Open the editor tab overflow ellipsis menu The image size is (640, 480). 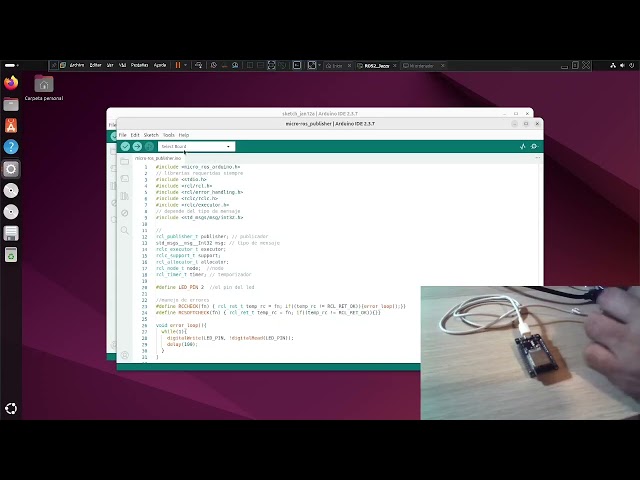coord(538,158)
